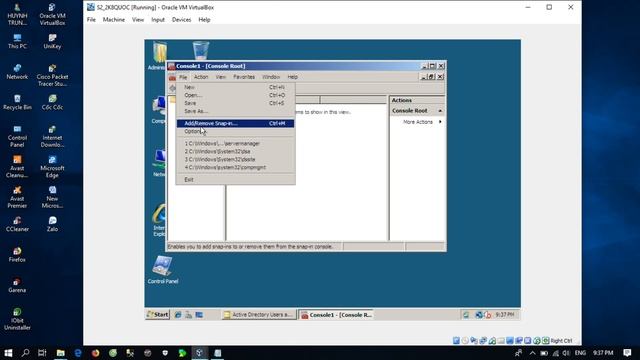The height and width of the screenshot is (360, 640).
Task: Click the Console1 title bar app icon
Action: coord(171,66)
